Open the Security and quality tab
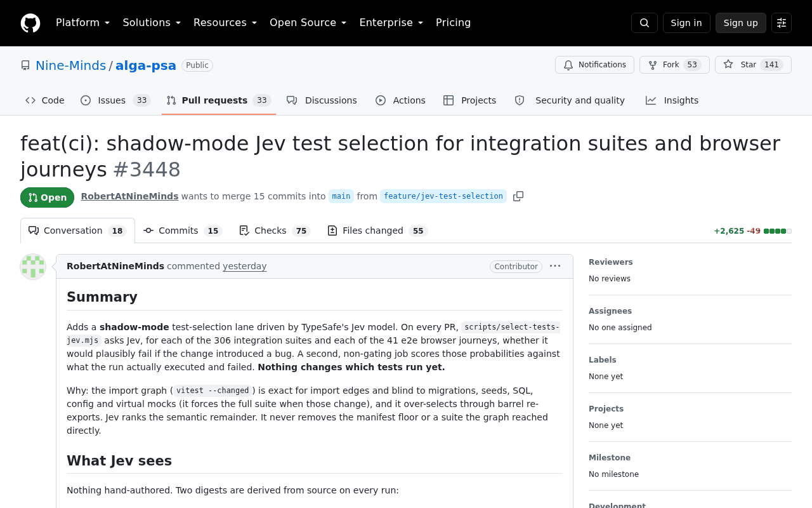The image size is (812, 508). click(x=570, y=100)
